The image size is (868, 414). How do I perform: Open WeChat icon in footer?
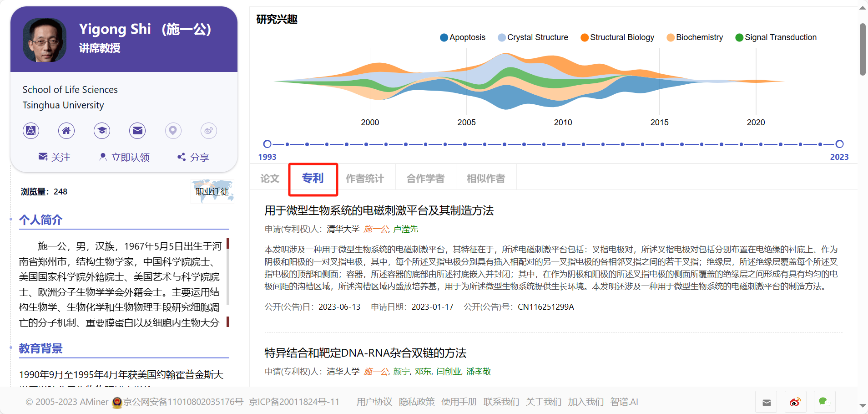824,402
